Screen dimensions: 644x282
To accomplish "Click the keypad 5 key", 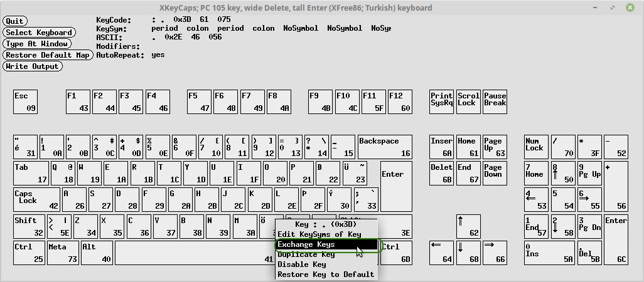I will pos(562,200).
